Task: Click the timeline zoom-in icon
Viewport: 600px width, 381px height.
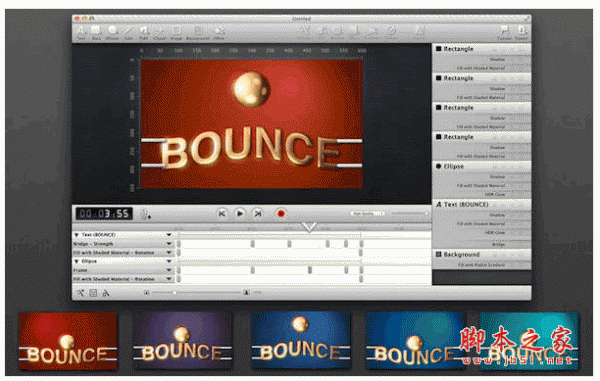Action: click(246, 293)
